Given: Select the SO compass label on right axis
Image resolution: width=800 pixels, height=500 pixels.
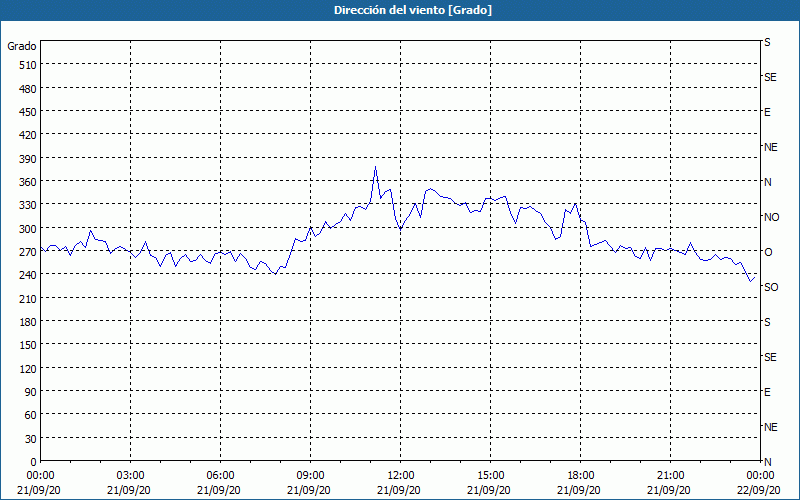Looking at the screenshot, I should tap(771, 287).
